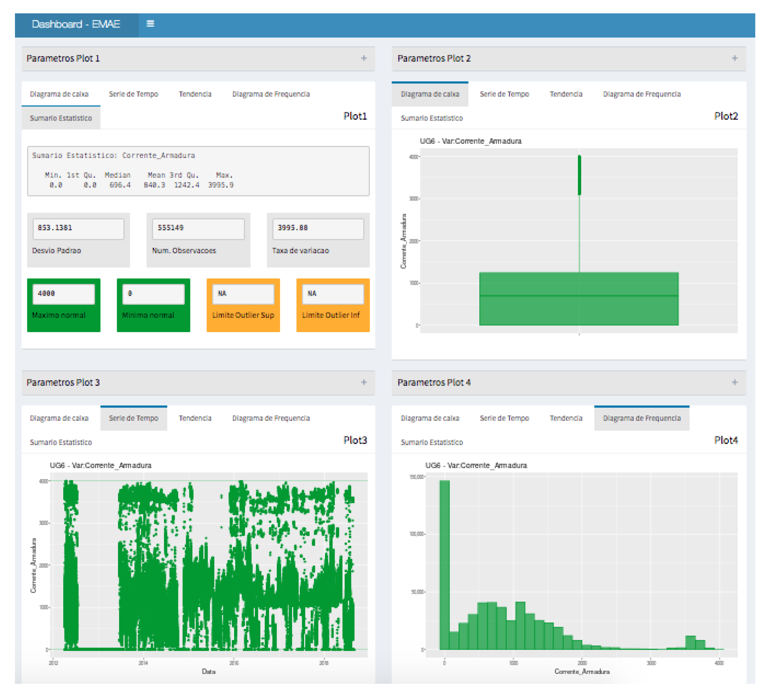Screen dimensions: 772x700
Task: Open Sumario Estatistico tab in Plot4
Action: [x=432, y=442]
